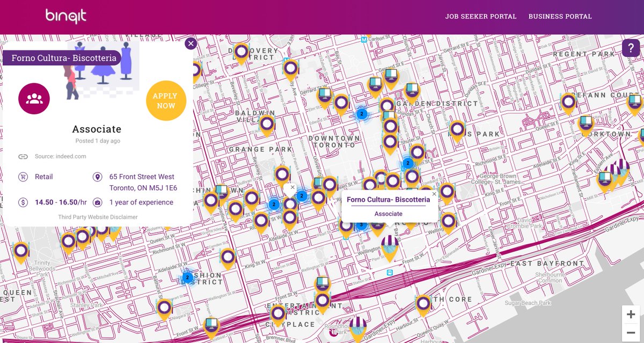
Task: Open the cluster marker labeled 3
Action: coord(361,224)
